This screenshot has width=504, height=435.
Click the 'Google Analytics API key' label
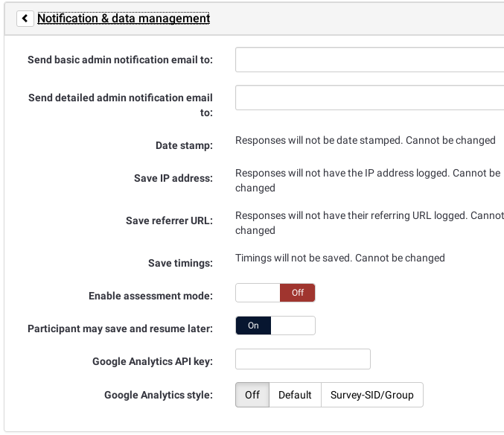pyautogui.click(x=153, y=362)
